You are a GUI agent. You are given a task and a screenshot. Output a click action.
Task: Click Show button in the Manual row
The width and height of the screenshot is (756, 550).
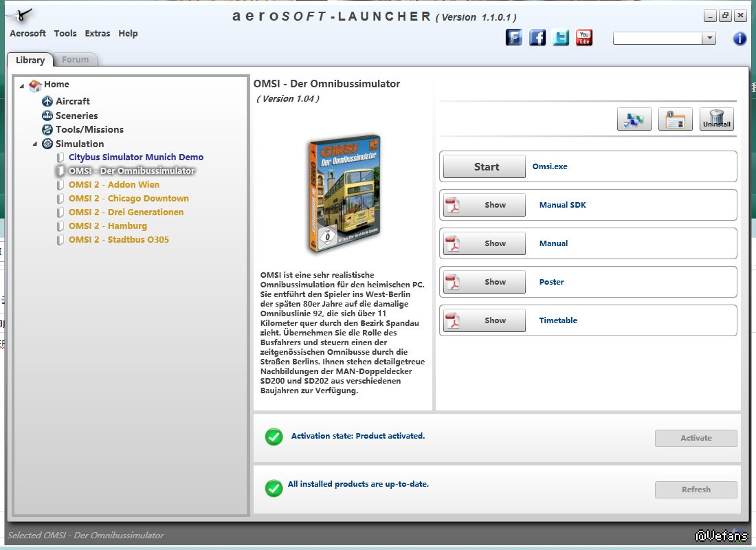(484, 243)
